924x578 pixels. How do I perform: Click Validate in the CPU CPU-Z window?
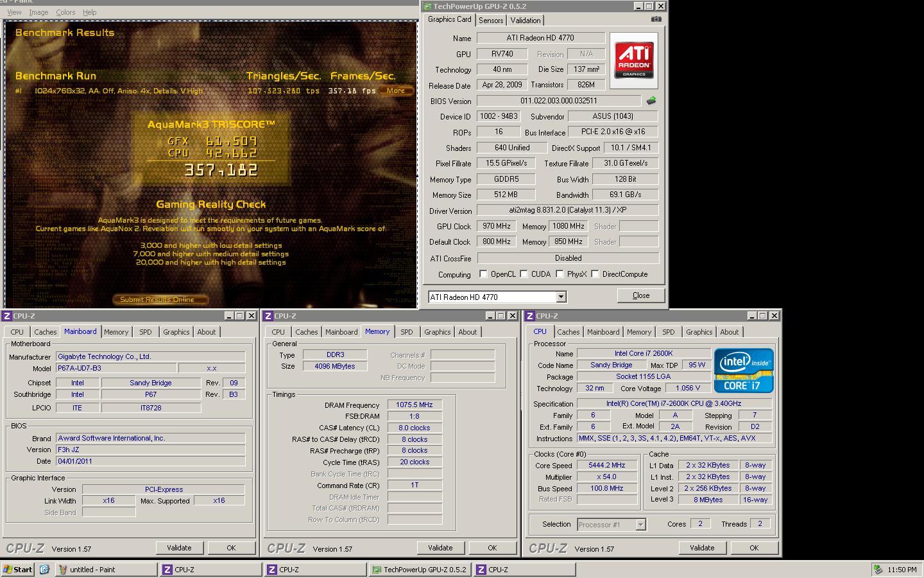tap(702, 548)
